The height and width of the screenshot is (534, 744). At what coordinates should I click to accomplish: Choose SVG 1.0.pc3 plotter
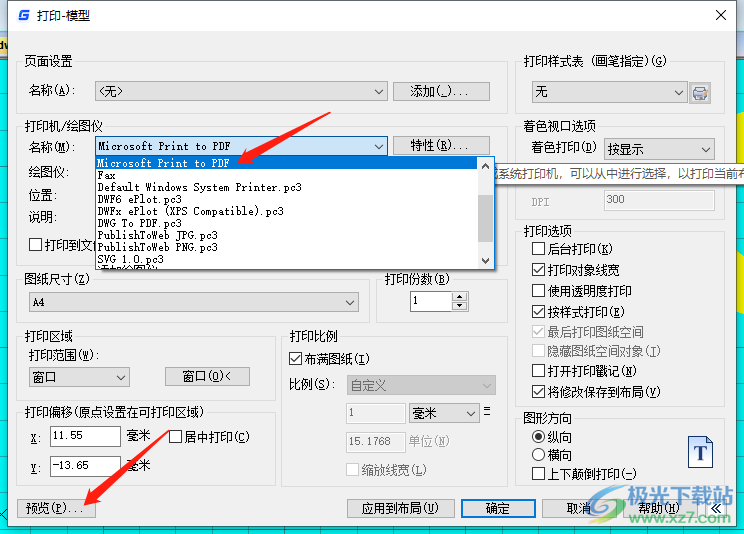click(286, 259)
